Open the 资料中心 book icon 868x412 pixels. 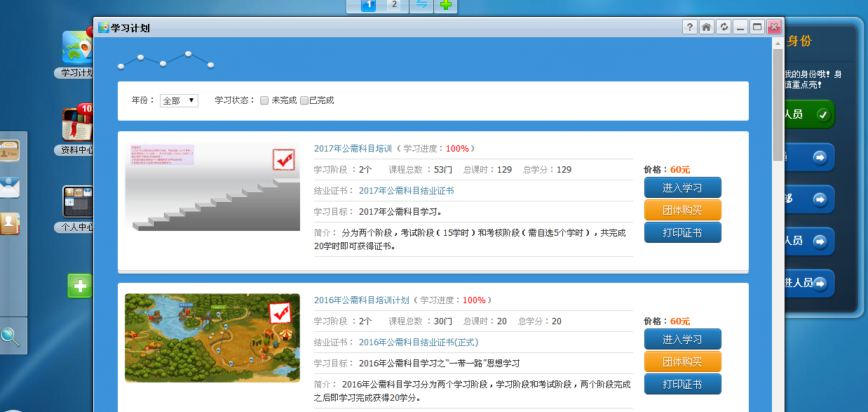click(x=77, y=125)
